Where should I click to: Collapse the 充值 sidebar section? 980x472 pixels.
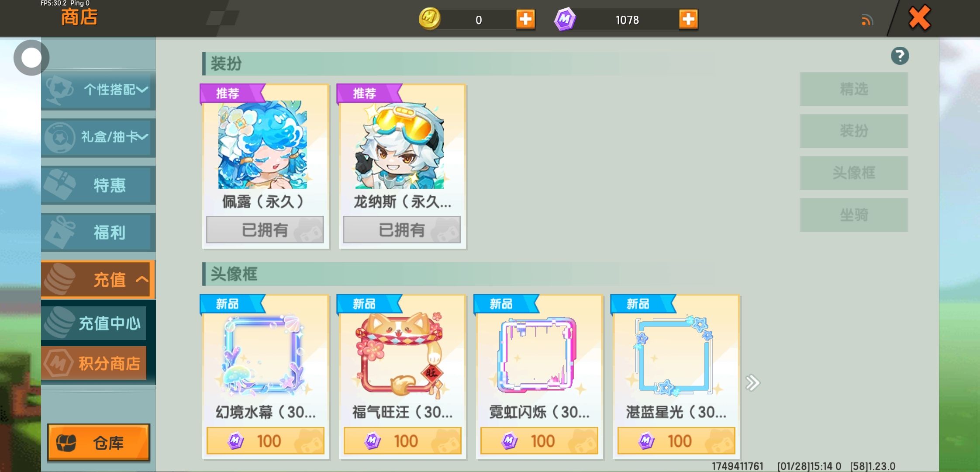(x=98, y=280)
